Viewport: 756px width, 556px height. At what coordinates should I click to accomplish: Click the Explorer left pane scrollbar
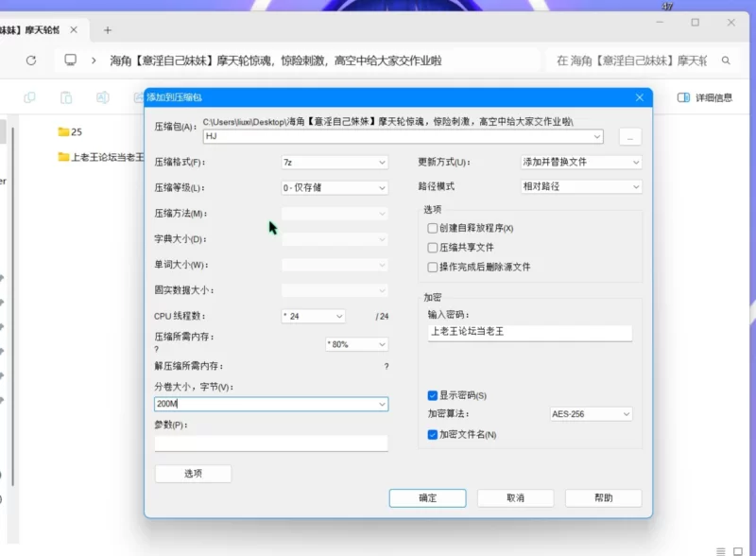coord(13,306)
